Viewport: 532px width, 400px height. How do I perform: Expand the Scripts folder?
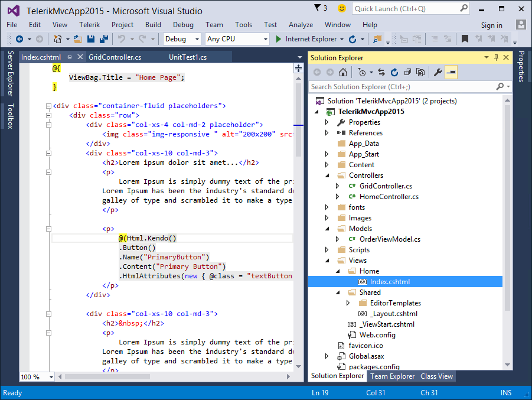[x=327, y=250]
